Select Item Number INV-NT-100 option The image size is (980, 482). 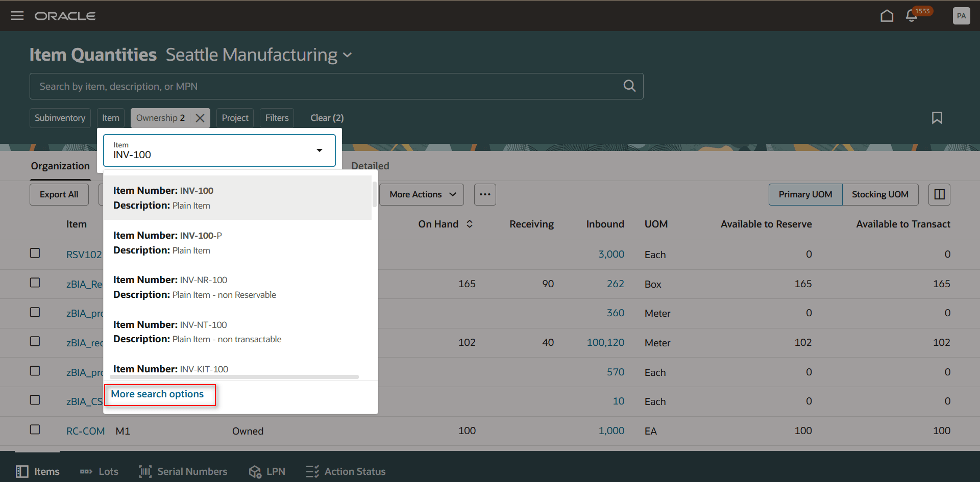click(x=237, y=332)
